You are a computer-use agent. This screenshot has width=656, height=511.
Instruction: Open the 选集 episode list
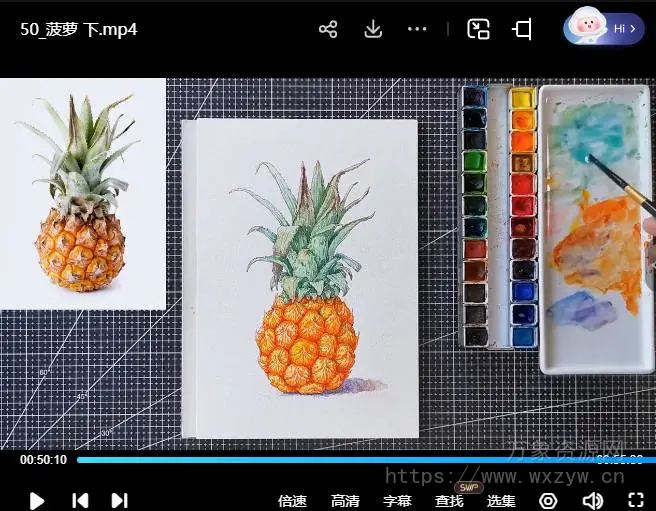click(x=501, y=501)
